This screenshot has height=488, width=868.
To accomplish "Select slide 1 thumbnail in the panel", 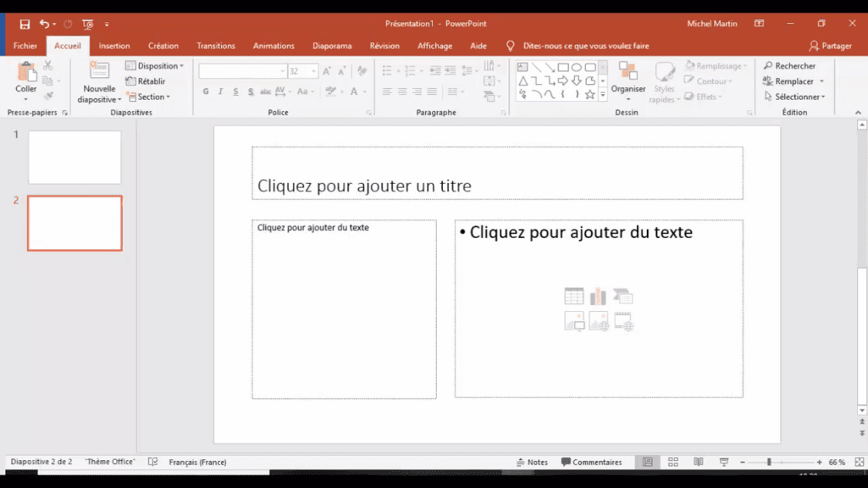I will [x=74, y=157].
